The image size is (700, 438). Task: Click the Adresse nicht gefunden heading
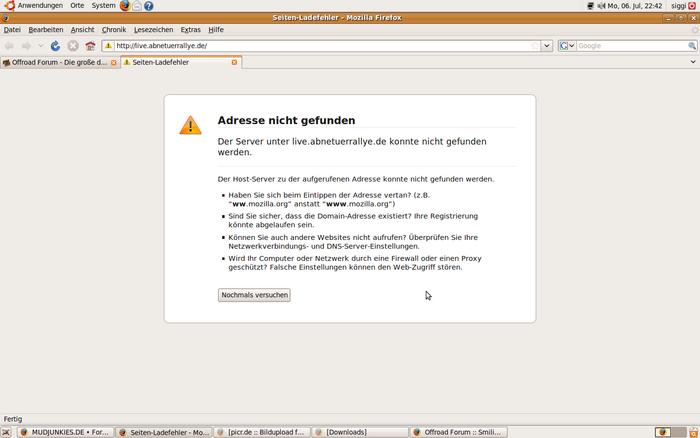point(286,120)
